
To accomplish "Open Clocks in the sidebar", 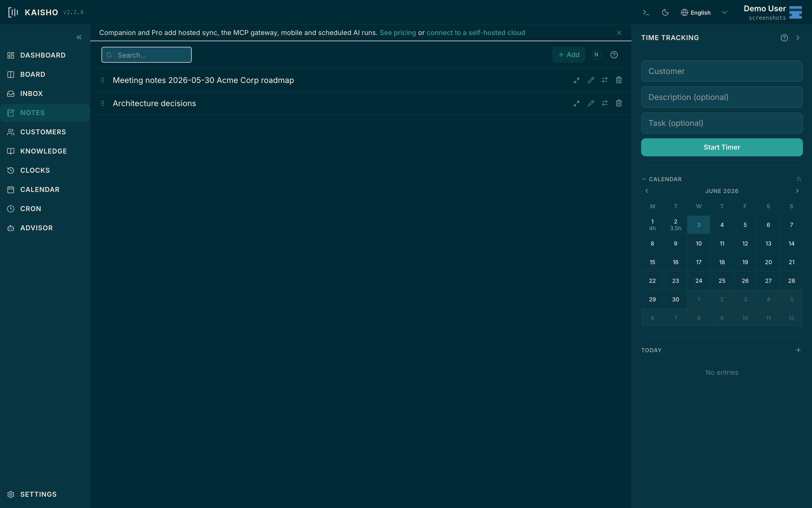I will click(45, 170).
